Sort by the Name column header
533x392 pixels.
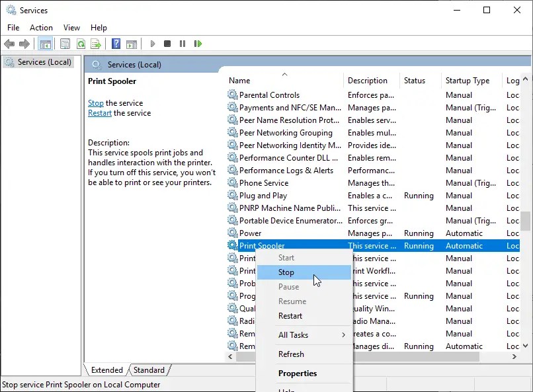285,81
